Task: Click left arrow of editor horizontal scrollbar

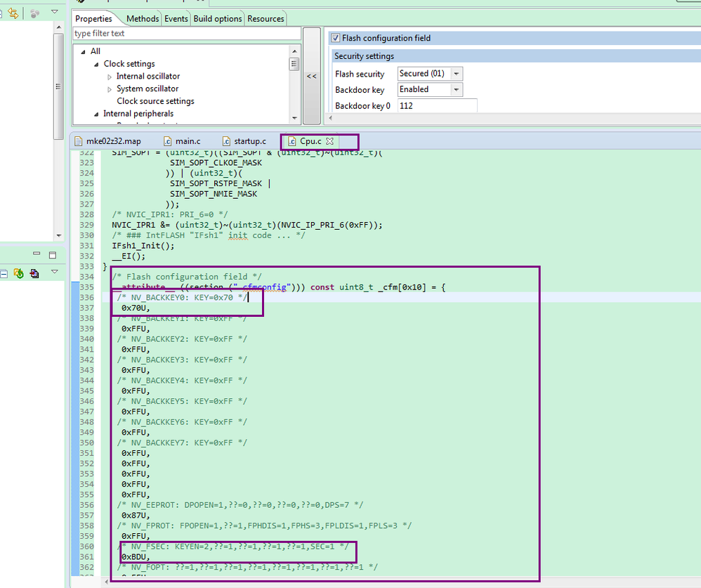Action: 106,582
